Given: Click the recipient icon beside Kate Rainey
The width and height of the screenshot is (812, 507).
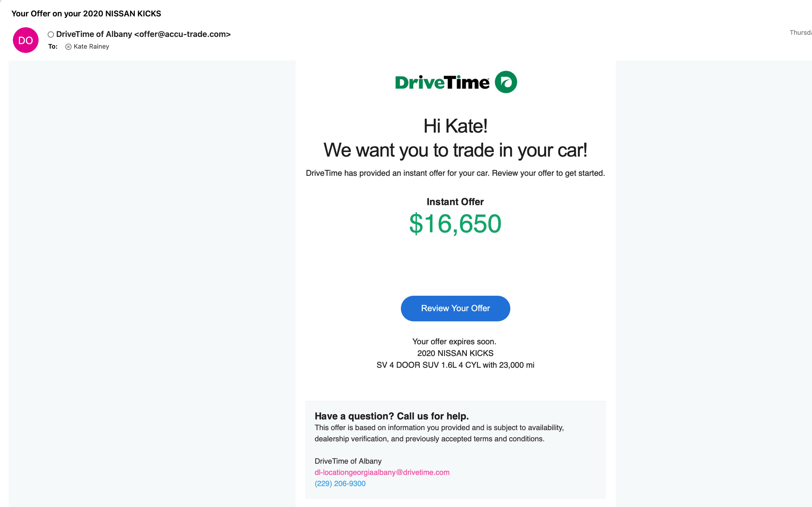Looking at the screenshot, I should pos(68,47).
